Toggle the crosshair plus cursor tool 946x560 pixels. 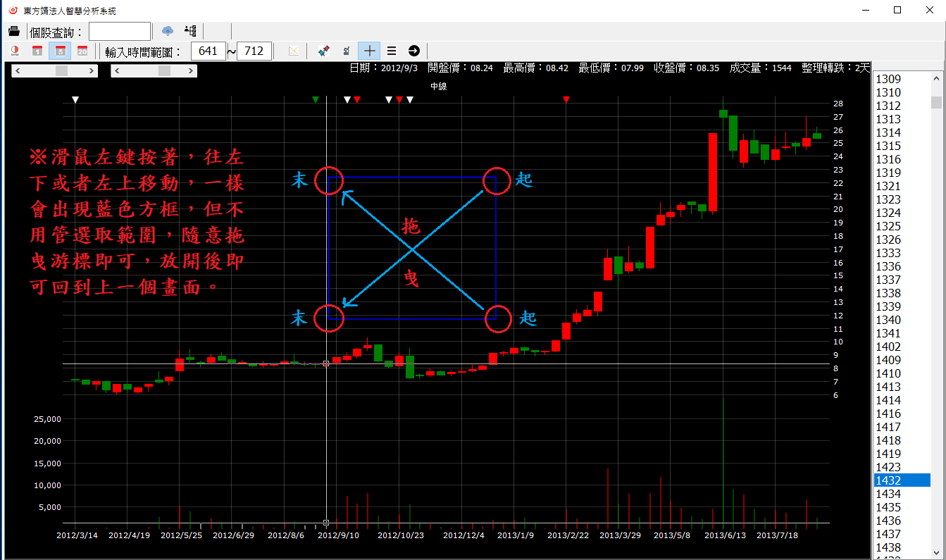pyautogui.click(x=369, y=51)
